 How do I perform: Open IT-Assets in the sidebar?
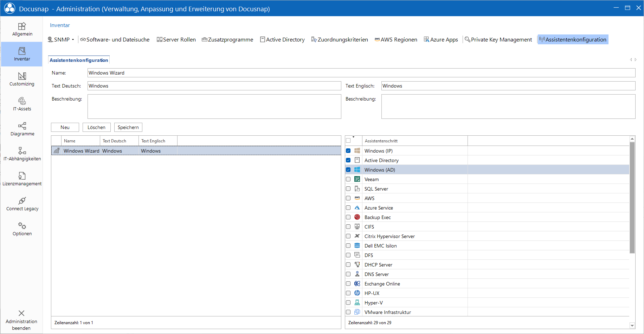coord(22,104)
